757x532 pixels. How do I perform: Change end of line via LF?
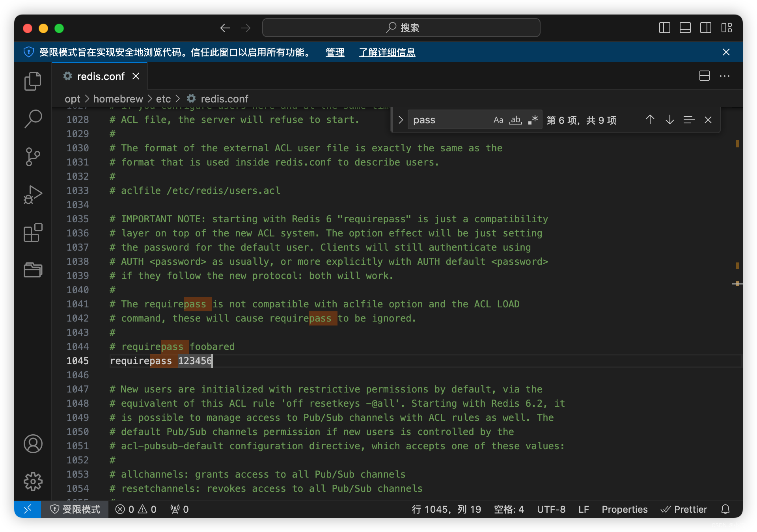click(584, 509)
